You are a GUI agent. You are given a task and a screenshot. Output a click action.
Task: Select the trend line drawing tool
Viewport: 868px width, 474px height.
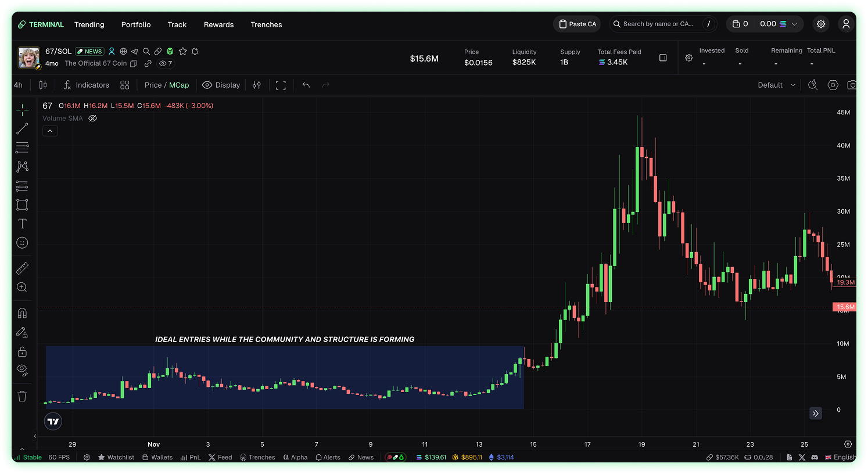[22, 129]
